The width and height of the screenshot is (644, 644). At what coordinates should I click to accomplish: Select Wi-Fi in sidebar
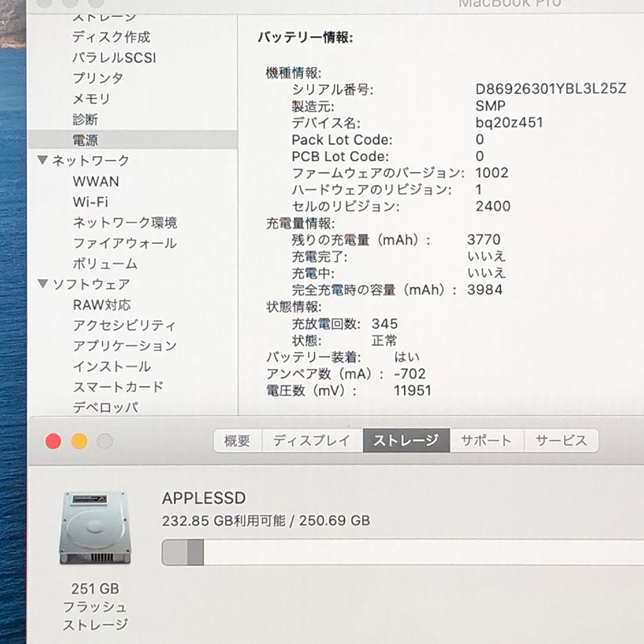coord(90,202)
